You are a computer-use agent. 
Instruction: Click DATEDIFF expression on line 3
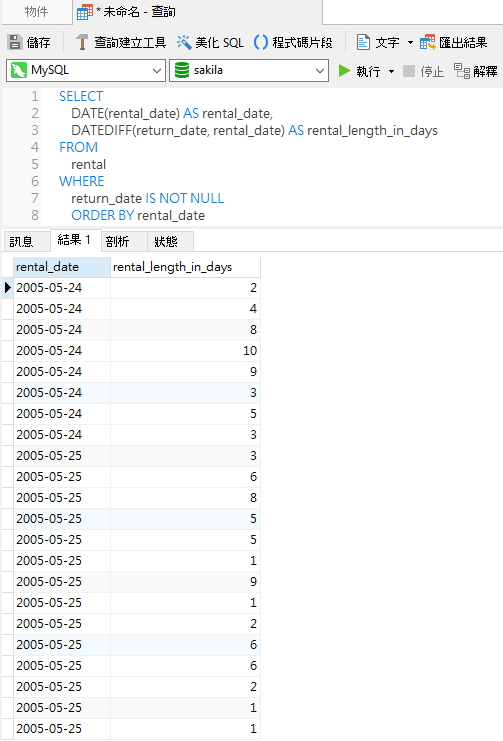point(178,130)
